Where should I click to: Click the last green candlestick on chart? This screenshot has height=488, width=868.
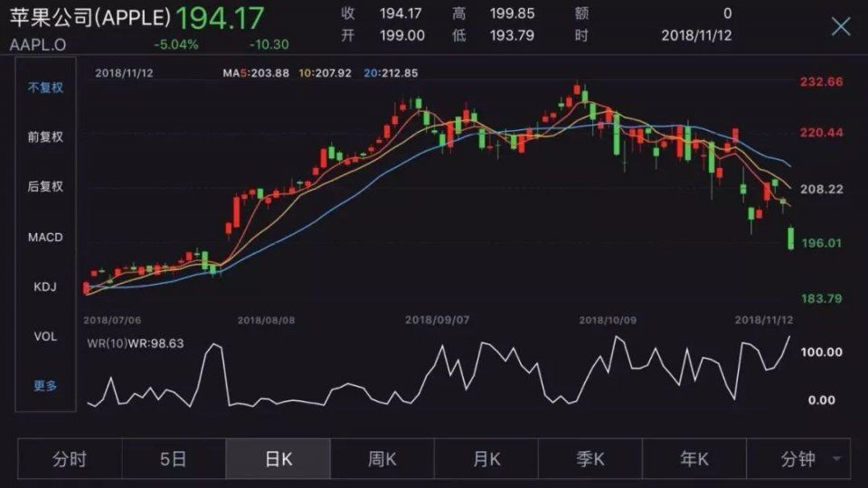click(791, 238)
